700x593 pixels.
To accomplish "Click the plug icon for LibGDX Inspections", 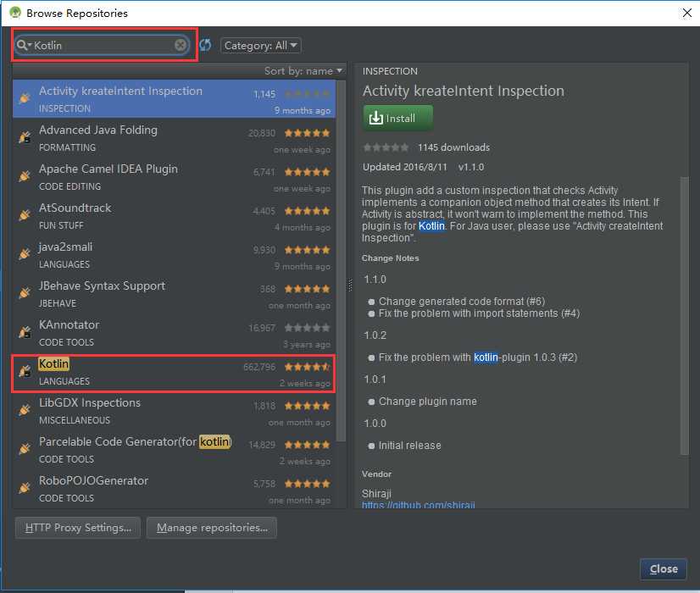I will coord(25,410).
